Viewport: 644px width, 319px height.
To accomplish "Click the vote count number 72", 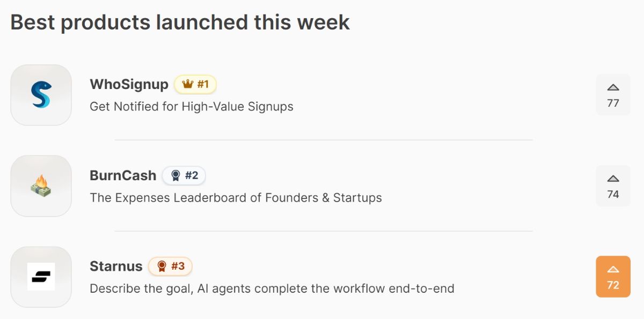I will [x=613, y=285].
